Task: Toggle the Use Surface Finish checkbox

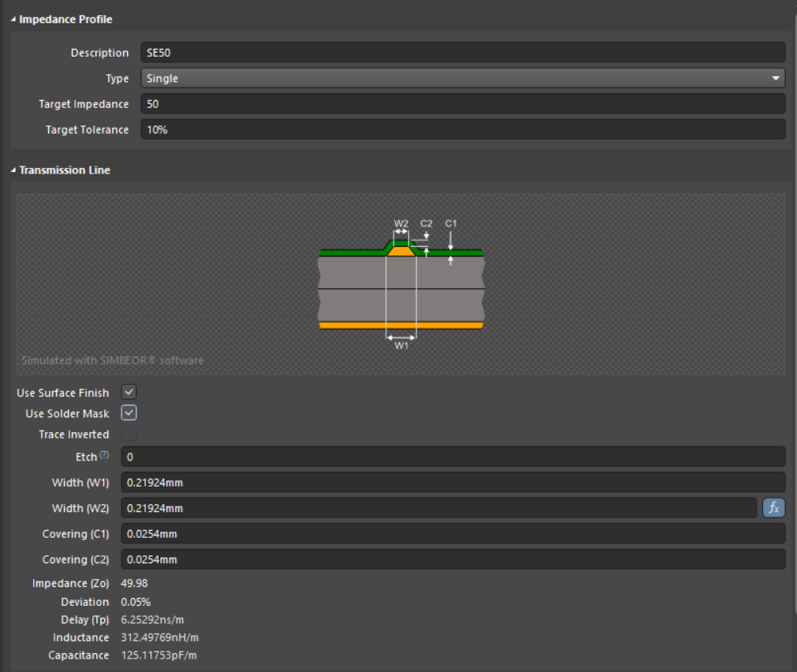Action: click(129, 392)
